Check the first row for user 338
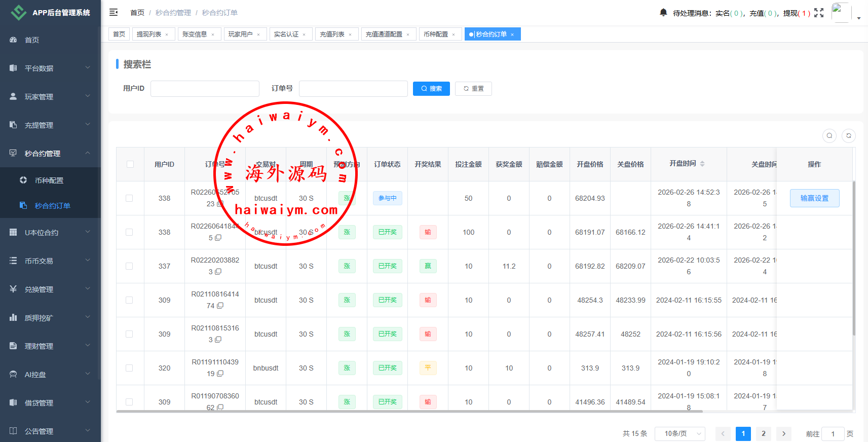The image size is (868, 442). 130,198
